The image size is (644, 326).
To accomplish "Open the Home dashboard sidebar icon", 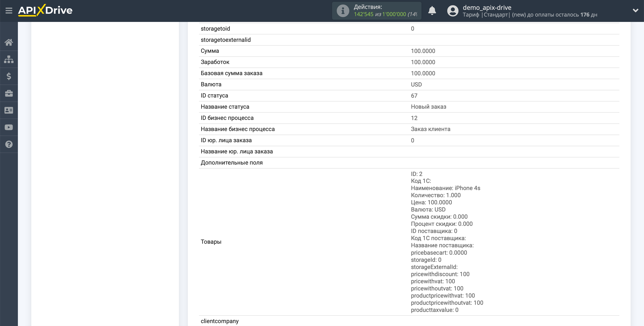I will click(x=9, y=42).
